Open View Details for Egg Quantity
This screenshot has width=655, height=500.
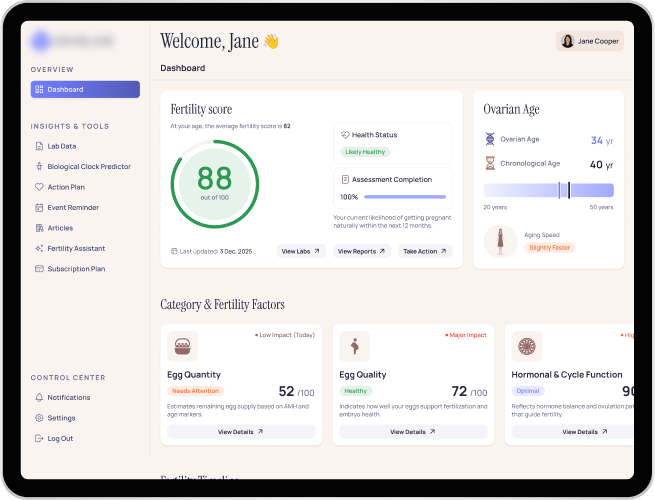click(241, 432)
